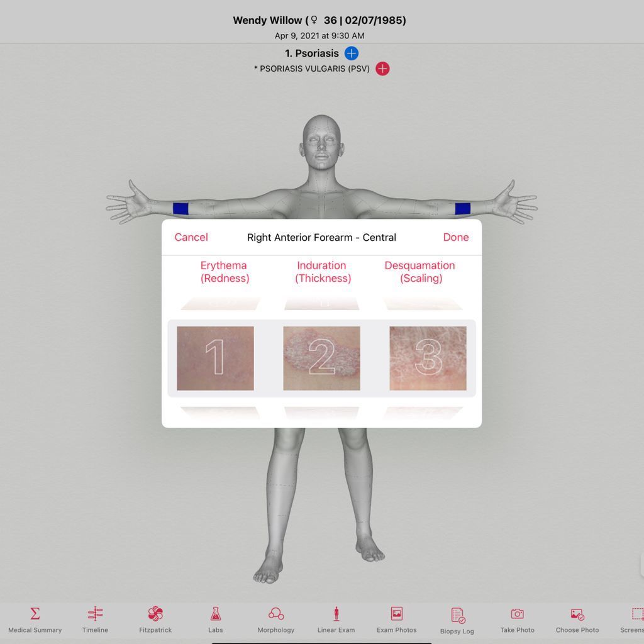Tap blue plus next to Psoriasis

coord(351,53)
